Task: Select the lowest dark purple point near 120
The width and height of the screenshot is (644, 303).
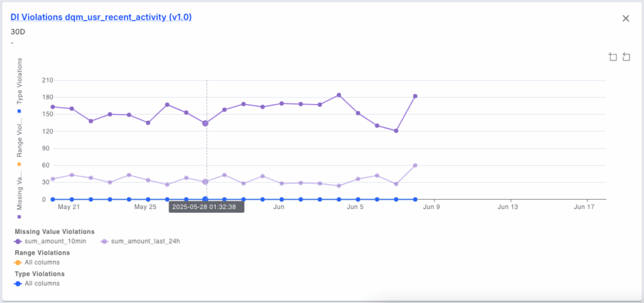Action: click(x=396, y=131)
